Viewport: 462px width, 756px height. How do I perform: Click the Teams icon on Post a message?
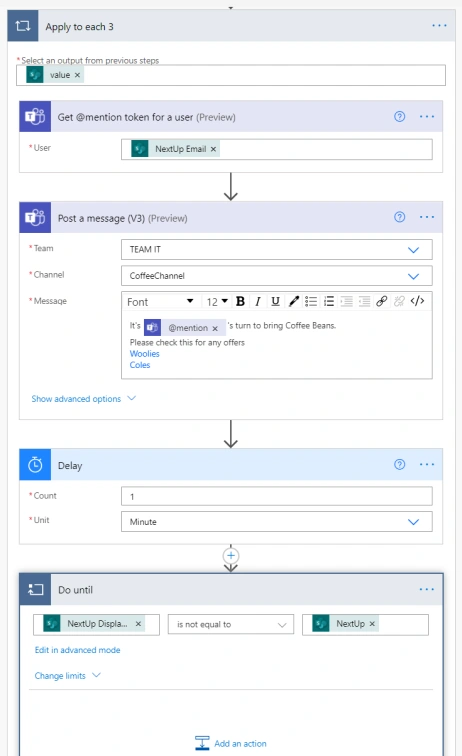click(35, 217)
